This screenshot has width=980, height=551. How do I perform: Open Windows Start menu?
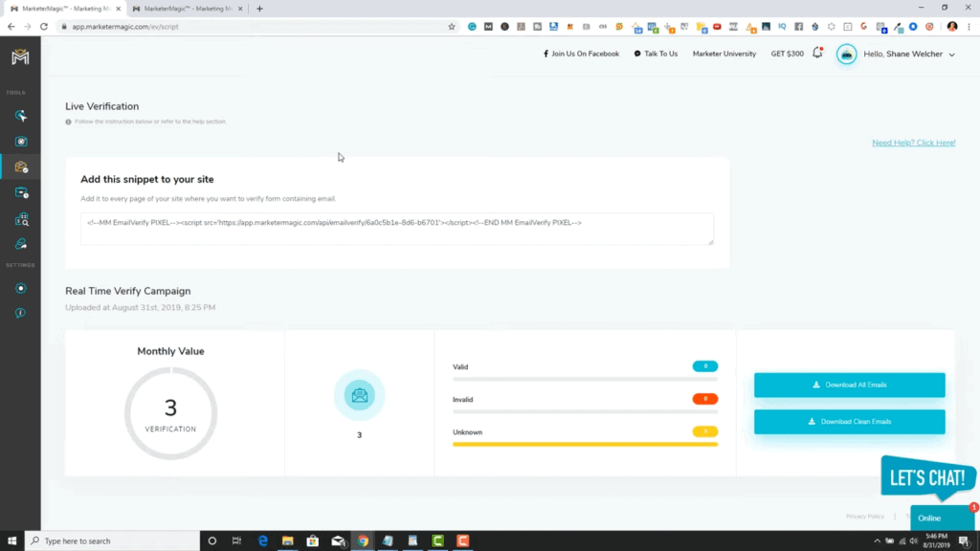tap(11, 541)
